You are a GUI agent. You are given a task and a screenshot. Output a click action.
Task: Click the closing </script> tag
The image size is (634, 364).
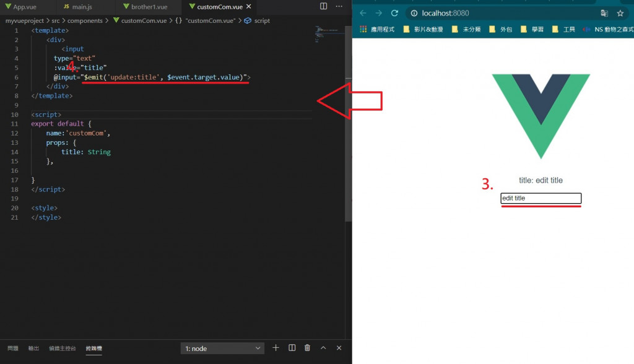click(48, 189)
